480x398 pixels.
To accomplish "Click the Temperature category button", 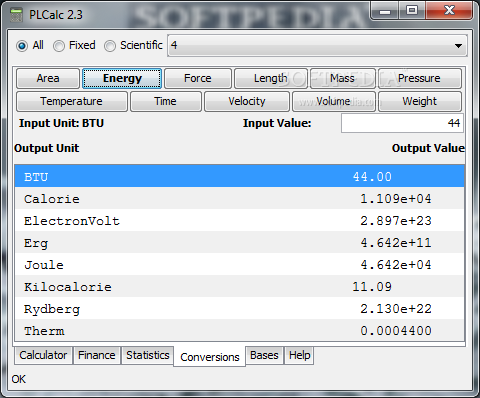I will point(71,101).
